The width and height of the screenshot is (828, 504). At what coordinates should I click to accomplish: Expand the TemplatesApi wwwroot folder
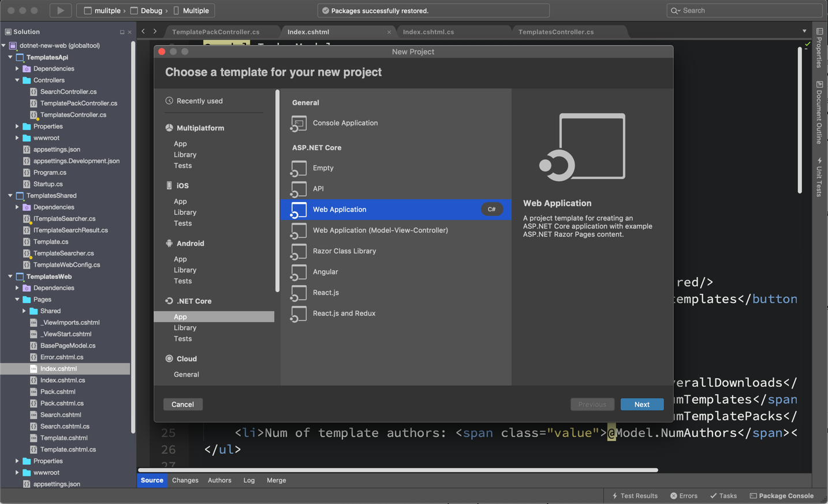[17, 138]
